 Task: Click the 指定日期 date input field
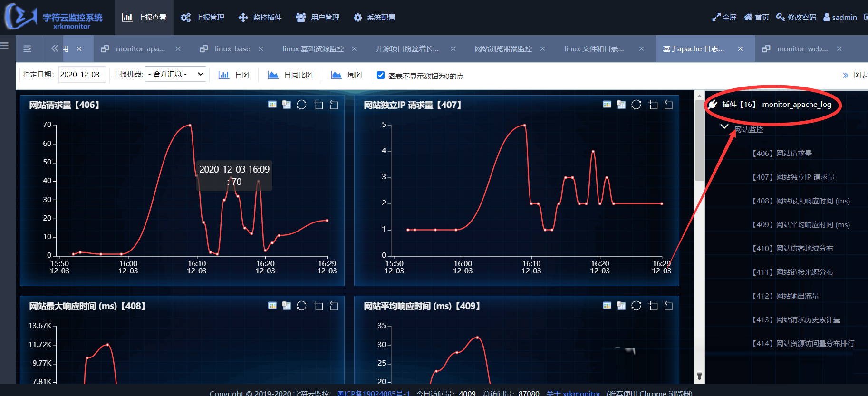click(82, 75)
